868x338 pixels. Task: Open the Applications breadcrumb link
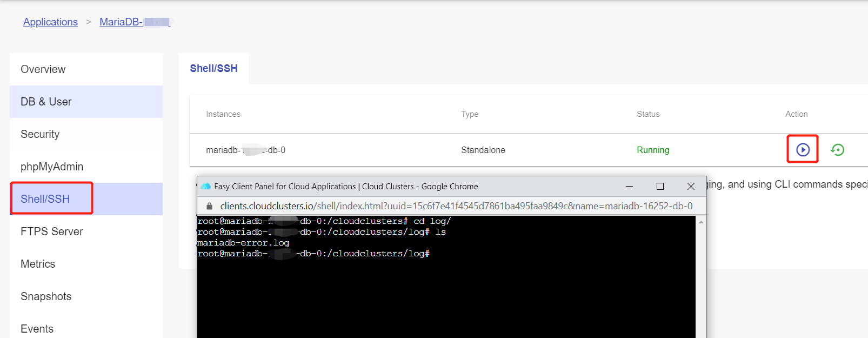pos(50,22)
